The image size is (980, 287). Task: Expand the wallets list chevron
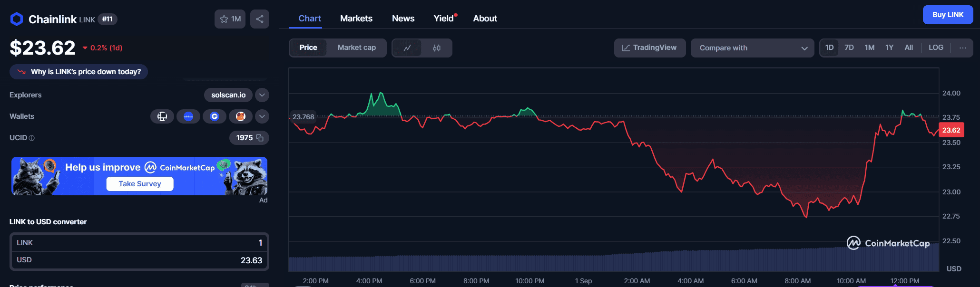[x=262, y=116]
